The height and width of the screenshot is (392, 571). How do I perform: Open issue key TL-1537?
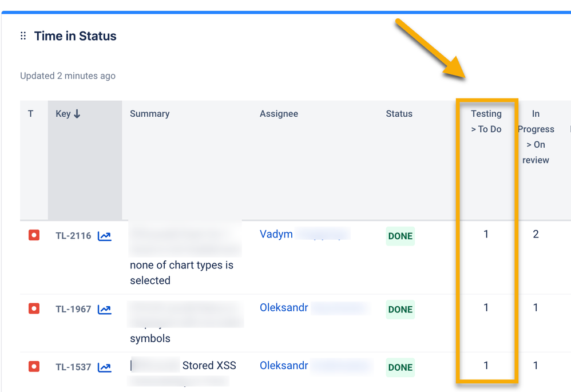[x=73, y=367]
